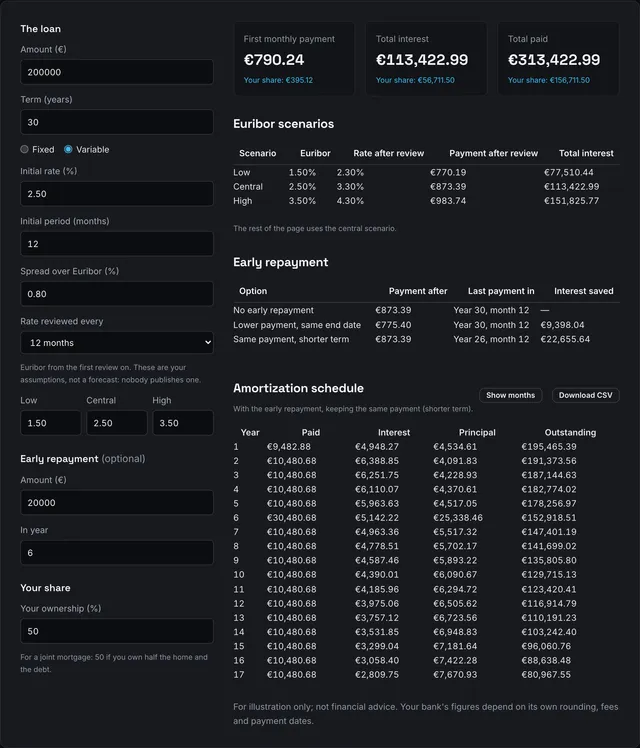This screenshot has height=748, width=640.
Task: Click the Outstanding value €195,465.39
Action: (x=549, y=447)
